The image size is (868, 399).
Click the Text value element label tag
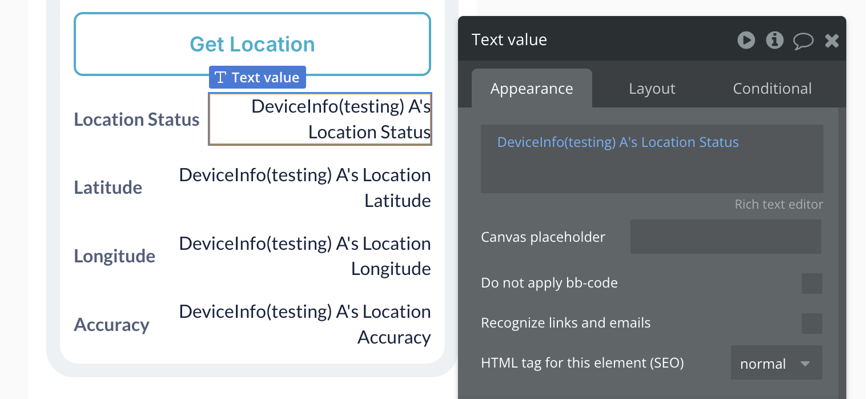coord(258,78)
